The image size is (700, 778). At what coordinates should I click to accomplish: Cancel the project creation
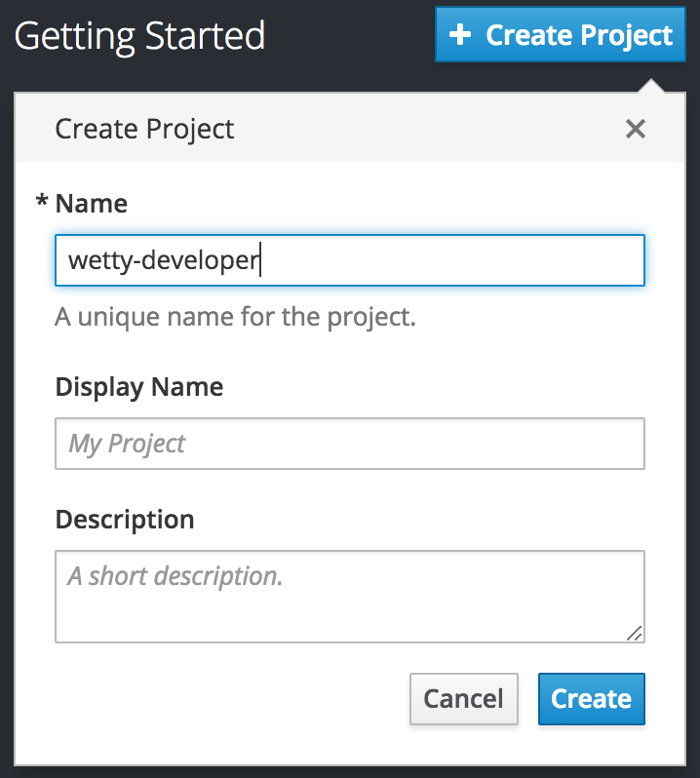[464, 699]
